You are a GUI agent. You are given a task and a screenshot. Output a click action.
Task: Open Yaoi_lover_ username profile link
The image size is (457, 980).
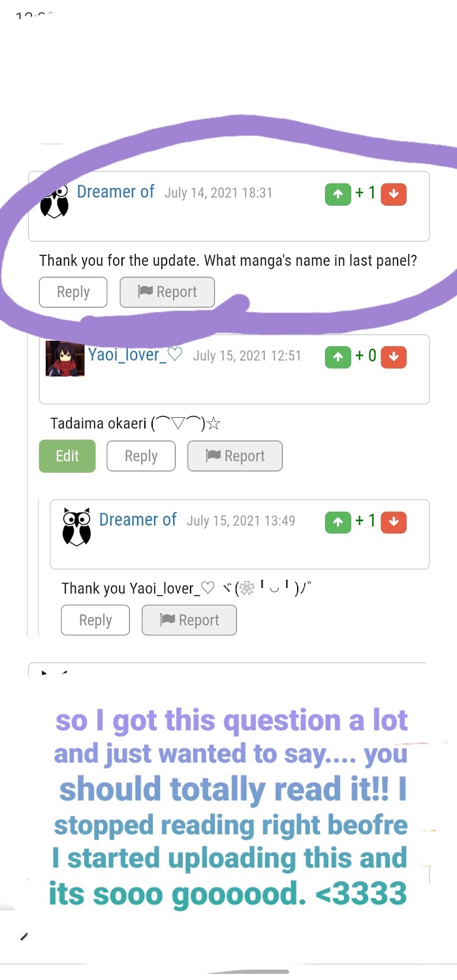[x=135, y=355]
